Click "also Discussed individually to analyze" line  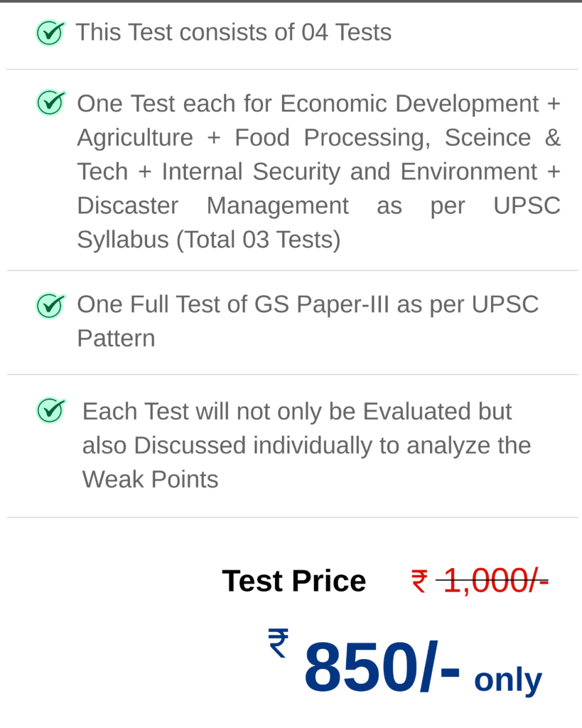click(306, 446)
